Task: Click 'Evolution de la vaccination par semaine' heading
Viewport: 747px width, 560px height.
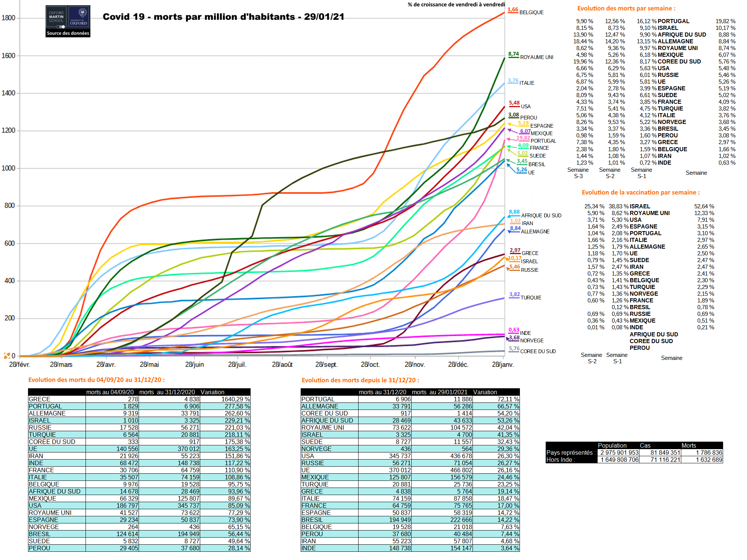Action: point(641,192)
